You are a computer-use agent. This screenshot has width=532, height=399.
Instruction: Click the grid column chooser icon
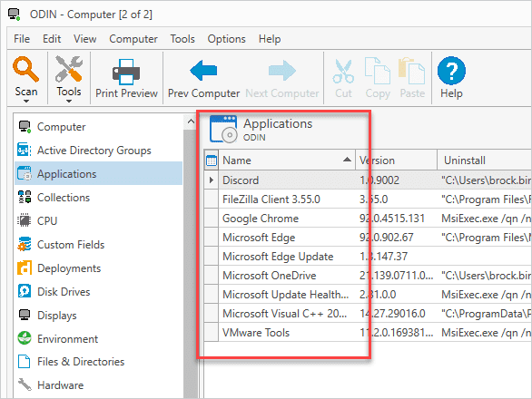[x=212, y=160]
